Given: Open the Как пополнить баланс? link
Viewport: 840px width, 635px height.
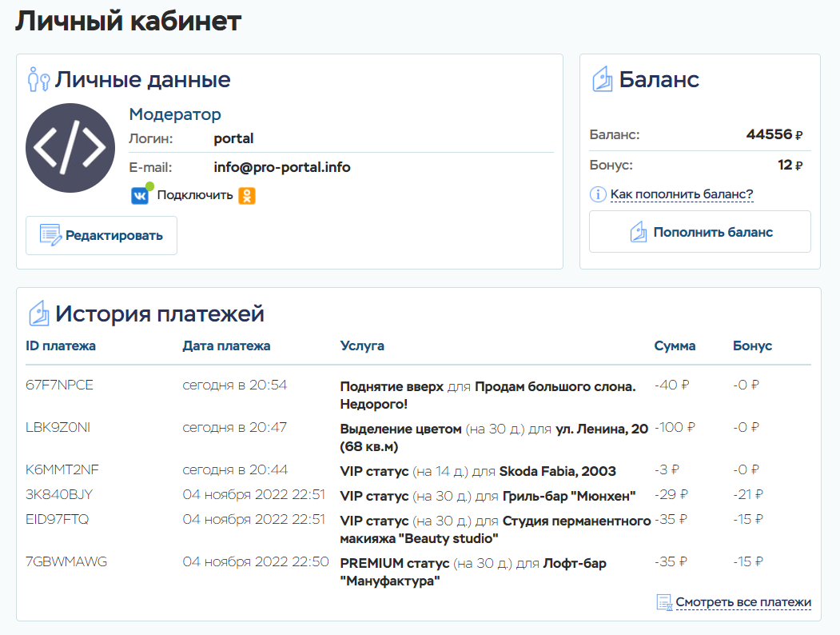Looking at the screenshot, I should pyautogui.click(x=682, y=194).
